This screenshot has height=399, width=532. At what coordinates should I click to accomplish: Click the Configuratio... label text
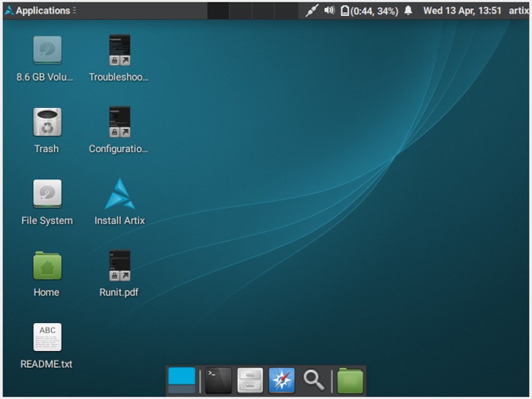pos(119,149)
